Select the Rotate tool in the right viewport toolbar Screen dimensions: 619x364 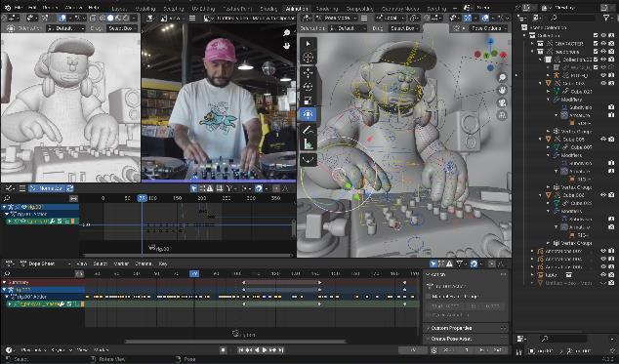(309, 87)
